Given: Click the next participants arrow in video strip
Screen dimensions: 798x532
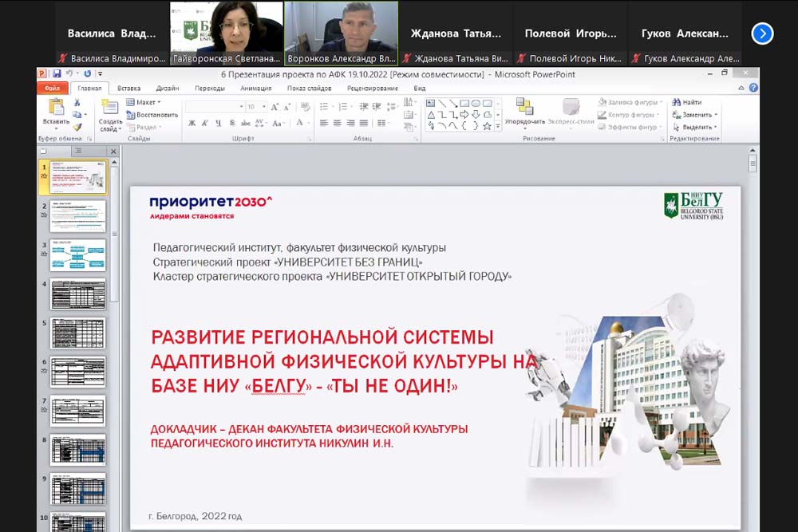Looking at the screenshot, I should [x=762, y=33].
